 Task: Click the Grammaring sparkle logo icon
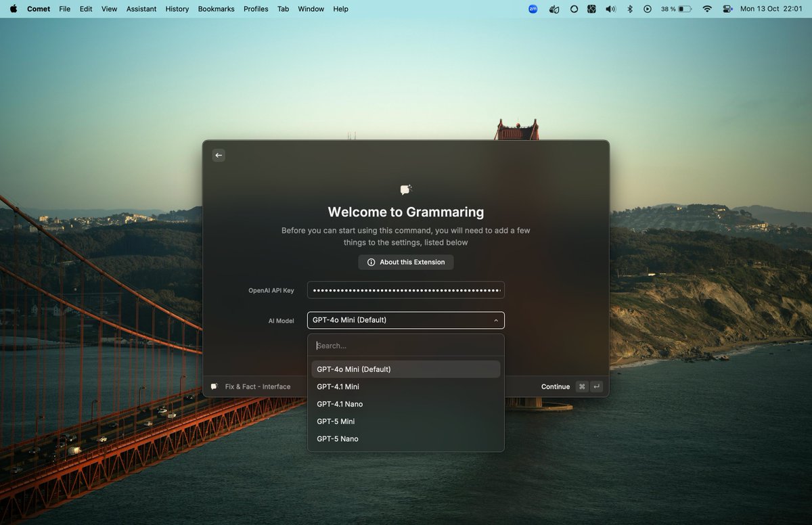pos(406,190)
